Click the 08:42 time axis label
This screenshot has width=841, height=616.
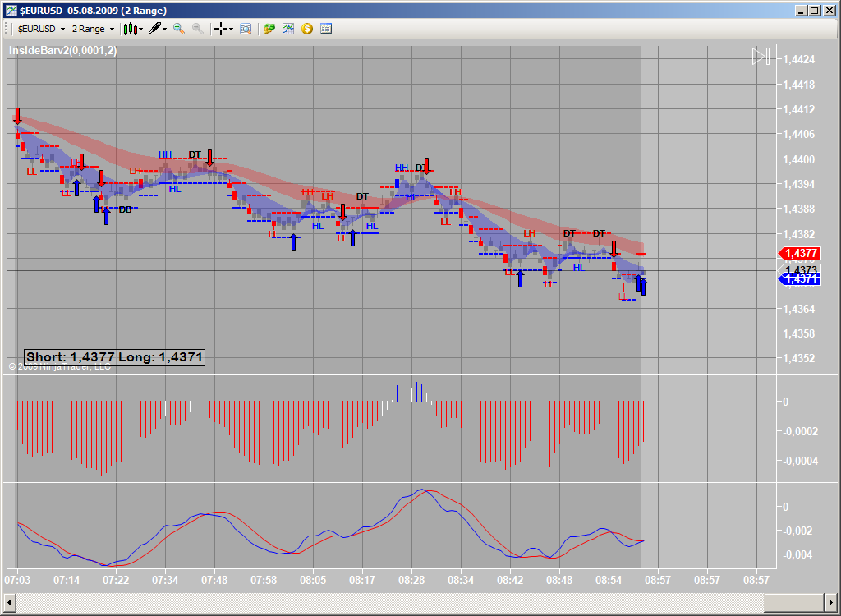click(x=510, y=580)
